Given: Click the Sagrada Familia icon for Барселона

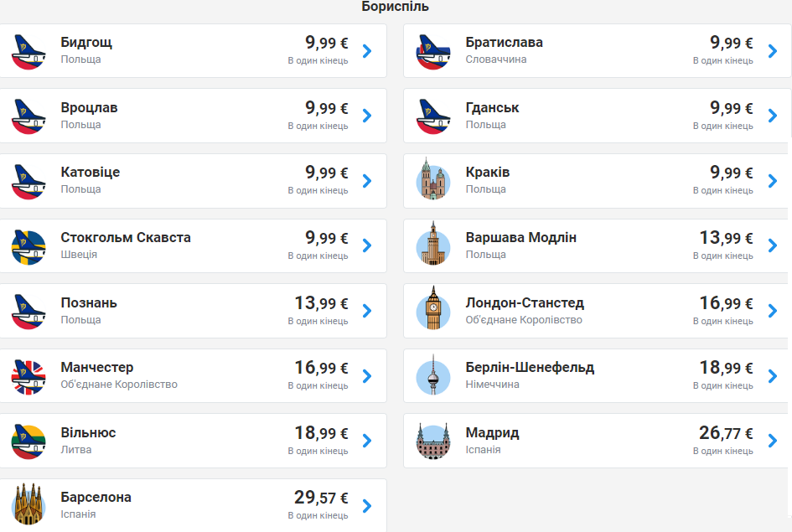Looking at the screenshot, I should 28,505.
